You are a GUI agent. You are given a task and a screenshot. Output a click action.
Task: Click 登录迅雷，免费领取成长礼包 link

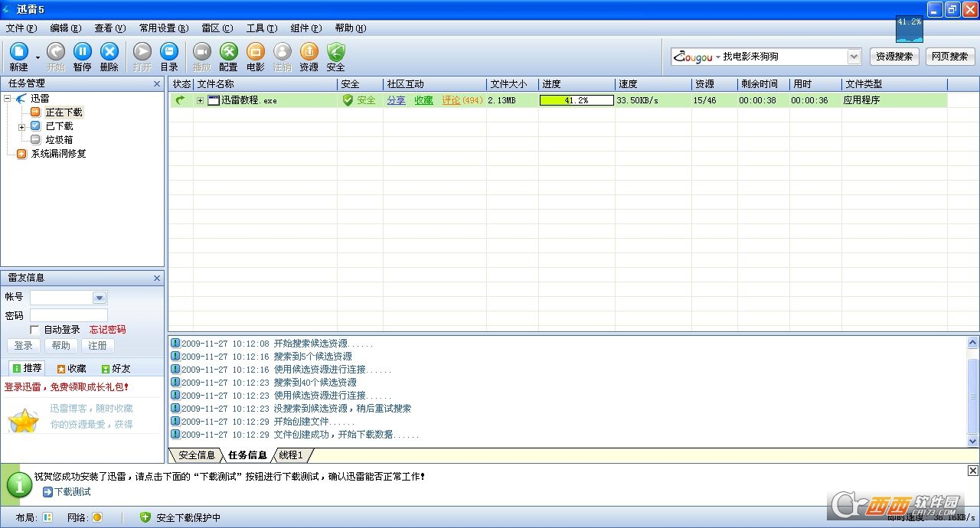67,387
